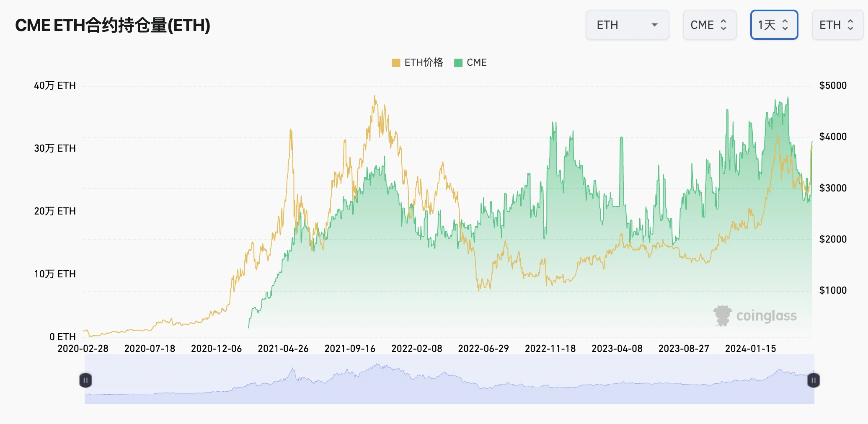Image resolution: width=868 pixels, height=424 pixels.
Task: Click the up-down arrows beside 1天
Action: (785, 25)
